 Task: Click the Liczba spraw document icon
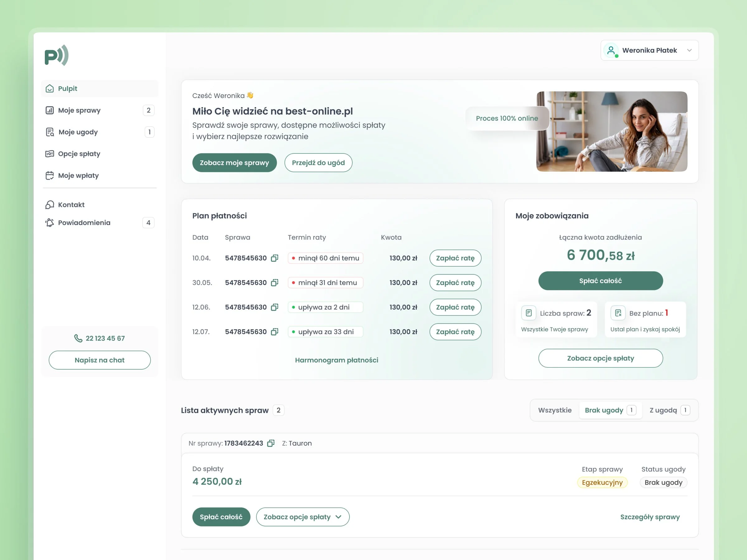529,313
